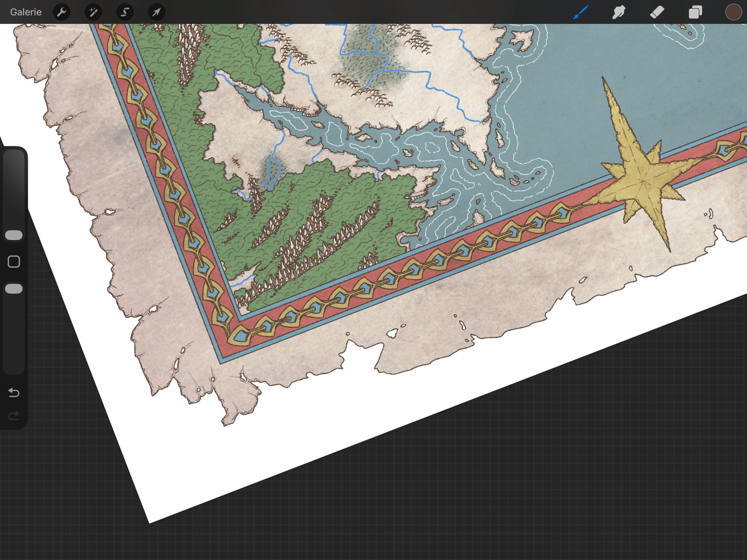Select the Brush tool
This screenshot has width=747, height=560.
581,12
